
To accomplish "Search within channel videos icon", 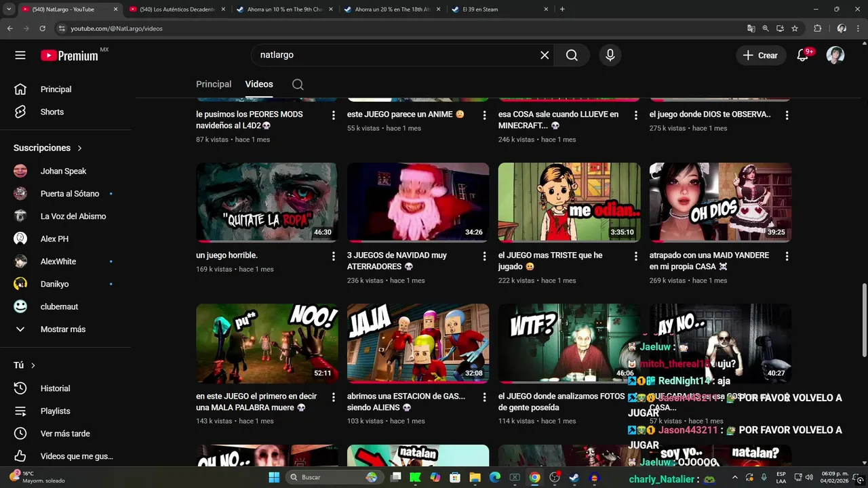I will click(x=298, y=85).
